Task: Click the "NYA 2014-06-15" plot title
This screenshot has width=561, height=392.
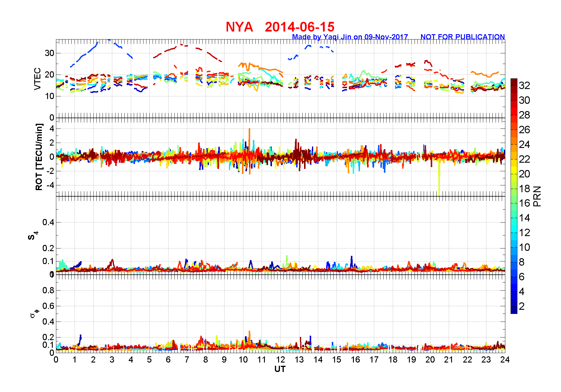Action: (x=280, y=27)
